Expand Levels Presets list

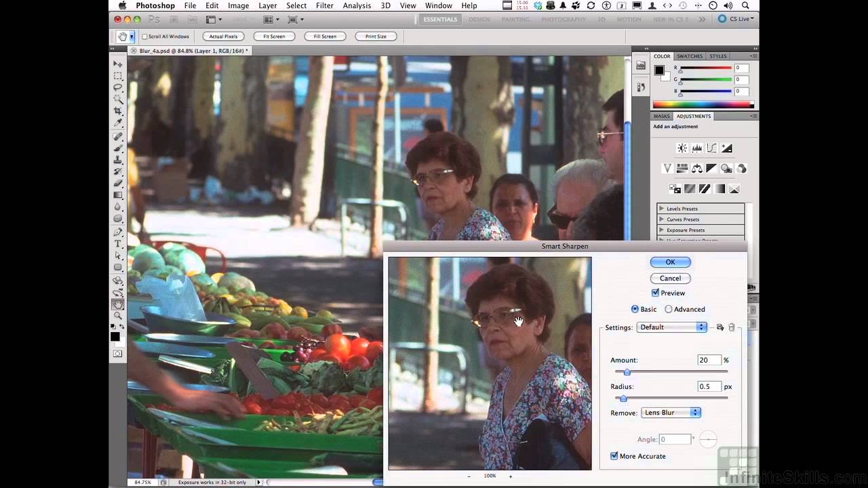click(662, 209)
